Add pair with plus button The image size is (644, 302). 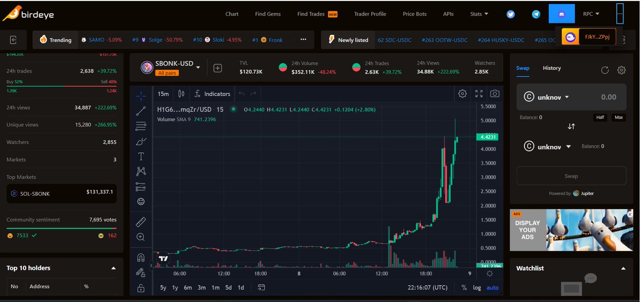click(x=217, y=68)
